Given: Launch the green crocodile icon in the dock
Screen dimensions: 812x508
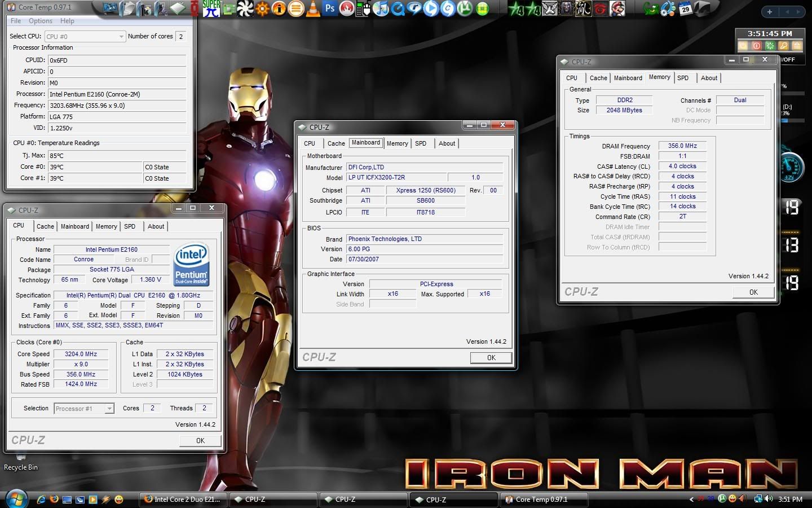Looking at the screenshot, I should (651, 8).
